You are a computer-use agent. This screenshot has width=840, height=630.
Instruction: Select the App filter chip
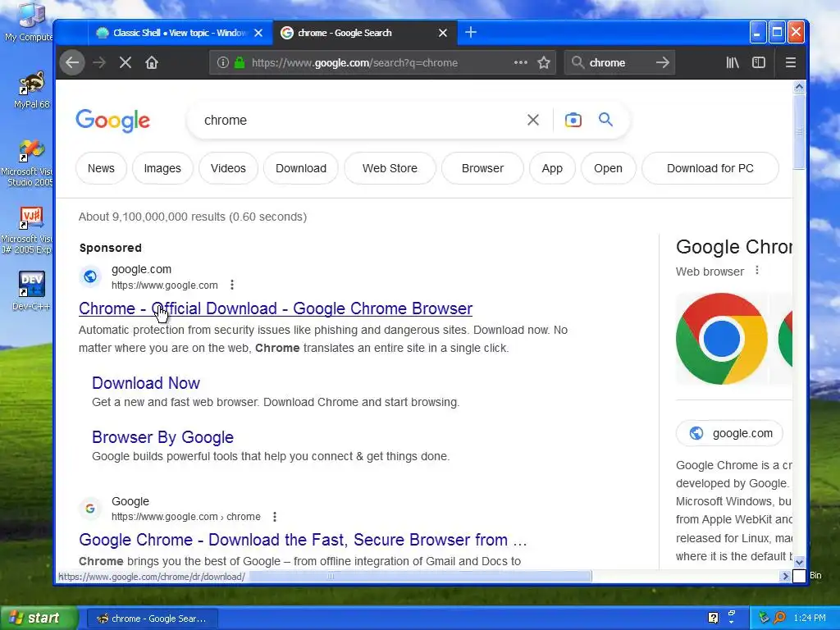tap(552, 168)
